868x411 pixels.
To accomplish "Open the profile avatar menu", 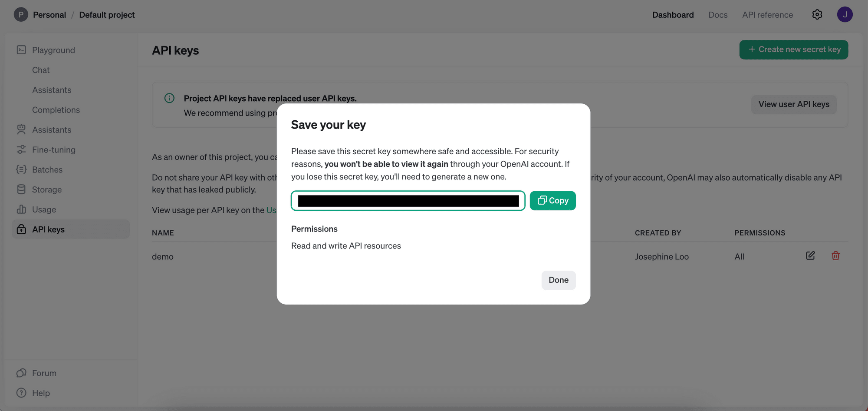I will click(845, 14).
